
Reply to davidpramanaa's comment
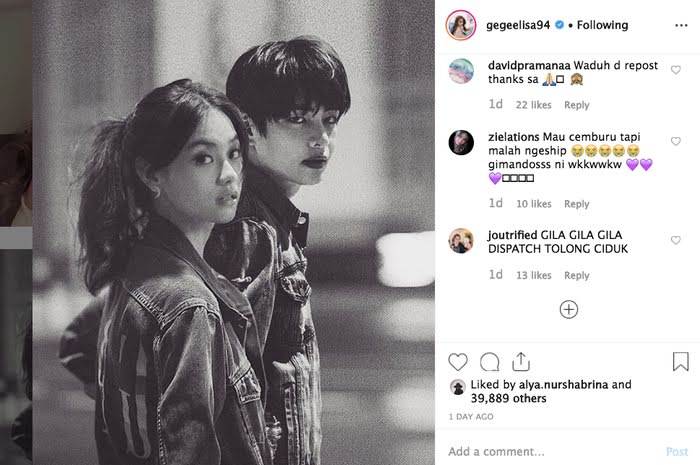coord(576,105)
